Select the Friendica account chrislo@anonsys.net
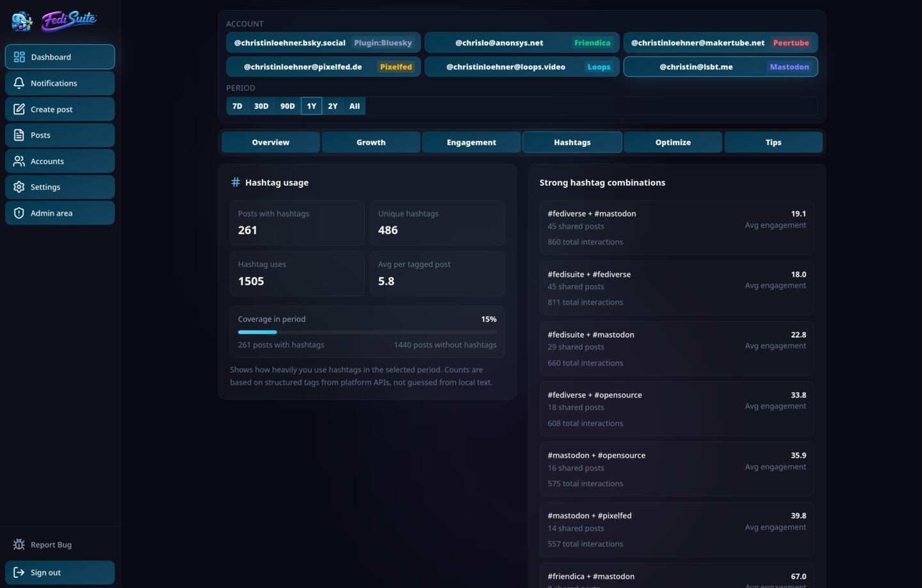922x588 pixels. [522, 43]
